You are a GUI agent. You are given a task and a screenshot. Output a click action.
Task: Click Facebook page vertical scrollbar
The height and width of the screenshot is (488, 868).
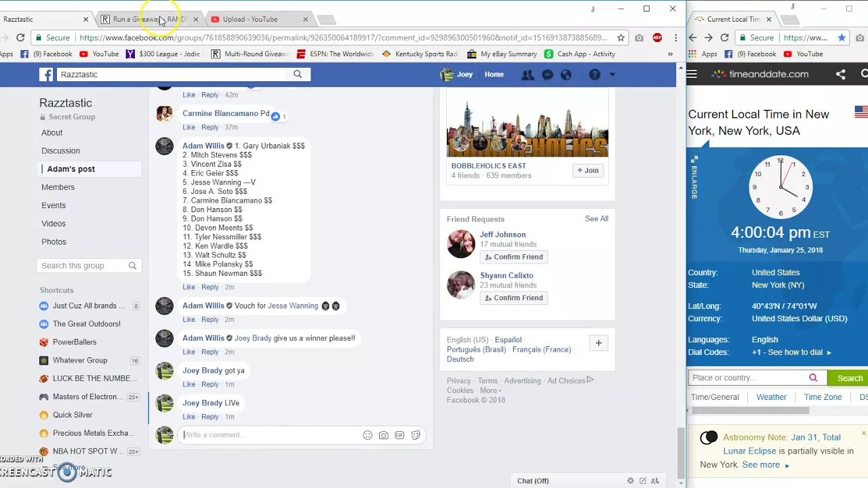click(x=681, y=453)
